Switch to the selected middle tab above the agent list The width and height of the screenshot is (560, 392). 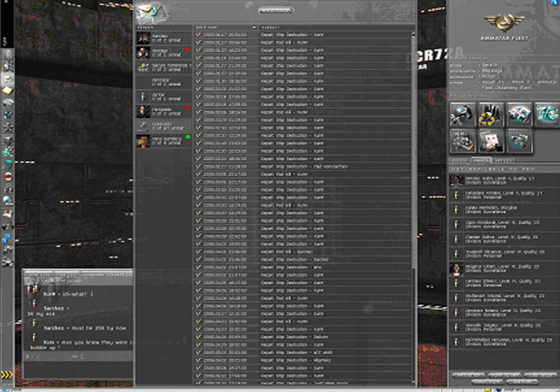point(481,161)
